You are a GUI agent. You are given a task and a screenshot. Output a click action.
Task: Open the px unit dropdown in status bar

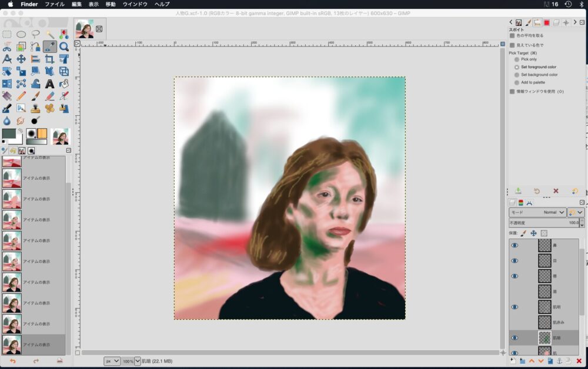pyautogui.click(x=112, y=361)
